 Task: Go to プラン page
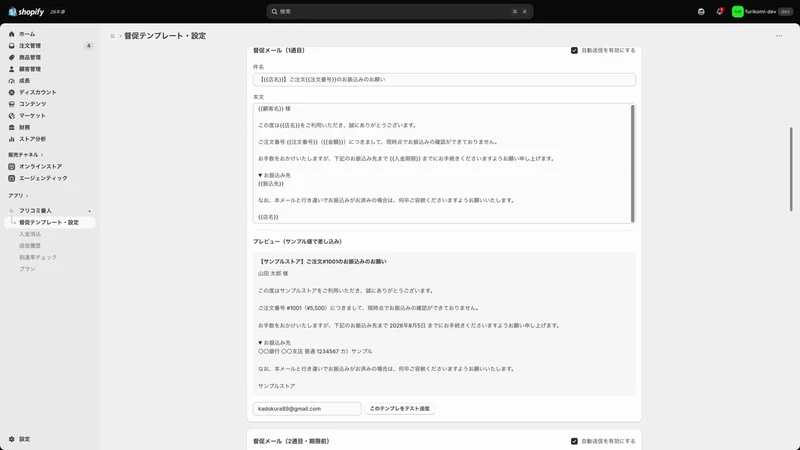(x=28, y=269)
